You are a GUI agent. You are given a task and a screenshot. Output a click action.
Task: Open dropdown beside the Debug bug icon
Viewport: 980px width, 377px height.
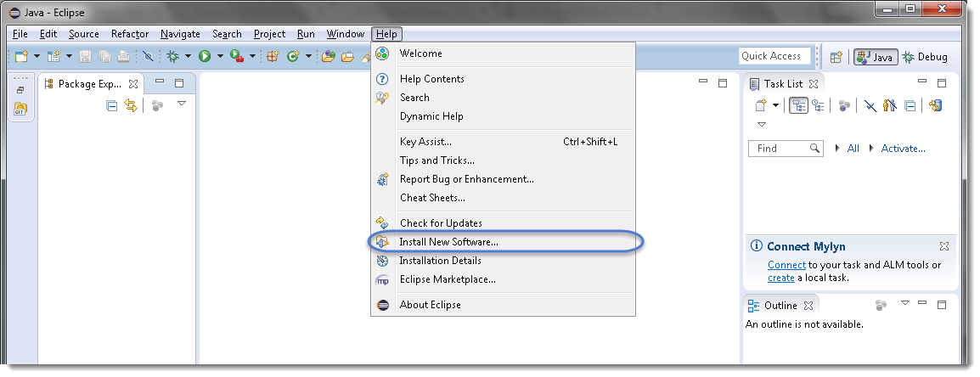(x=188, y=56)
